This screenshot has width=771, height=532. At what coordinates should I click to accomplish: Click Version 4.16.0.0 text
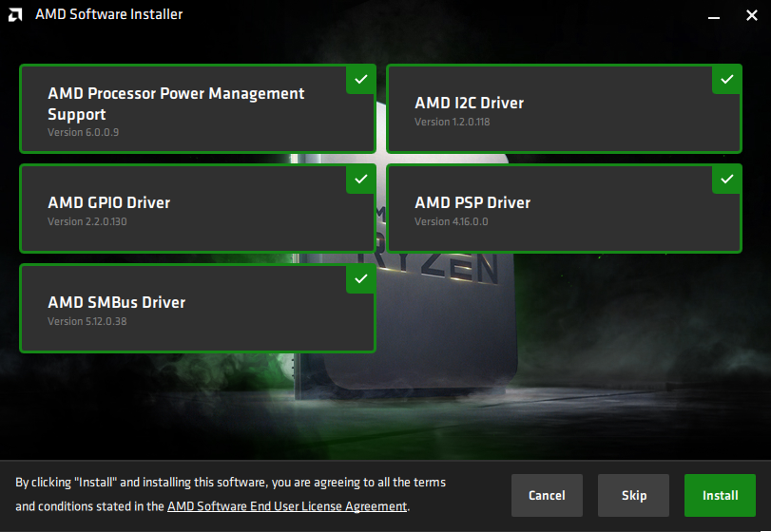451,221
